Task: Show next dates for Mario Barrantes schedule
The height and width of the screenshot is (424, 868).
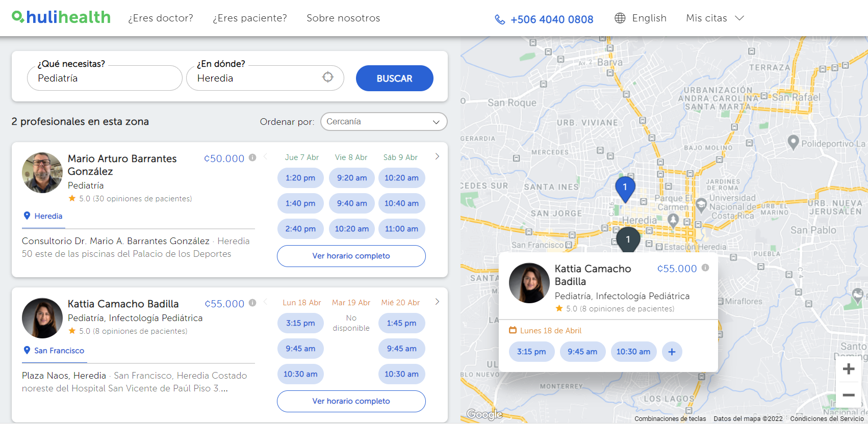Action: [x=437, y=156]
